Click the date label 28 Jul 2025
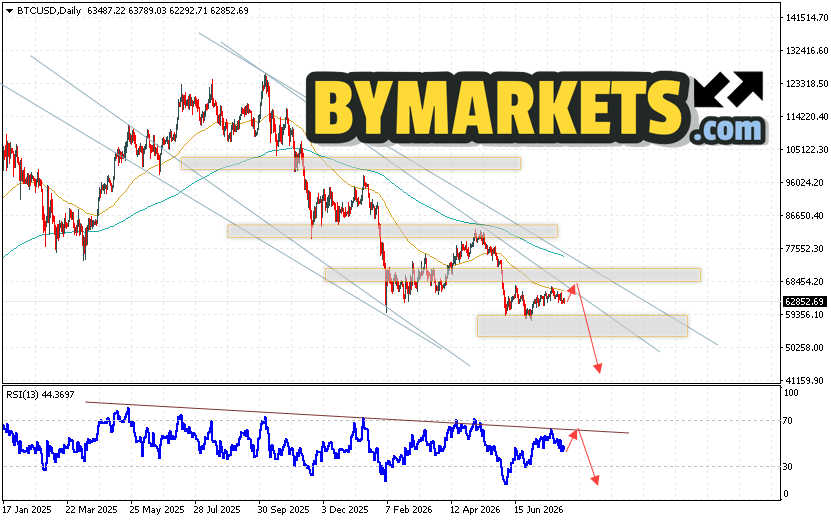Image resolution: width=831 pixels, height=521 pixels. tap(217, 509)
